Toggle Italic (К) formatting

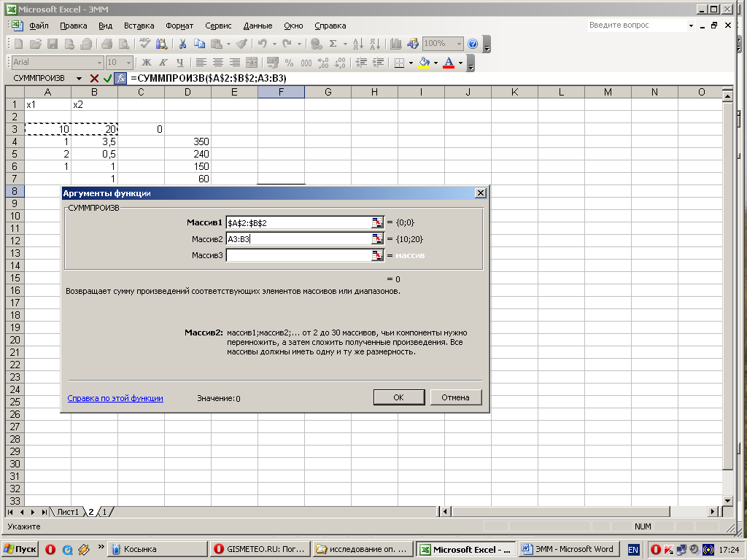point(163,63)
